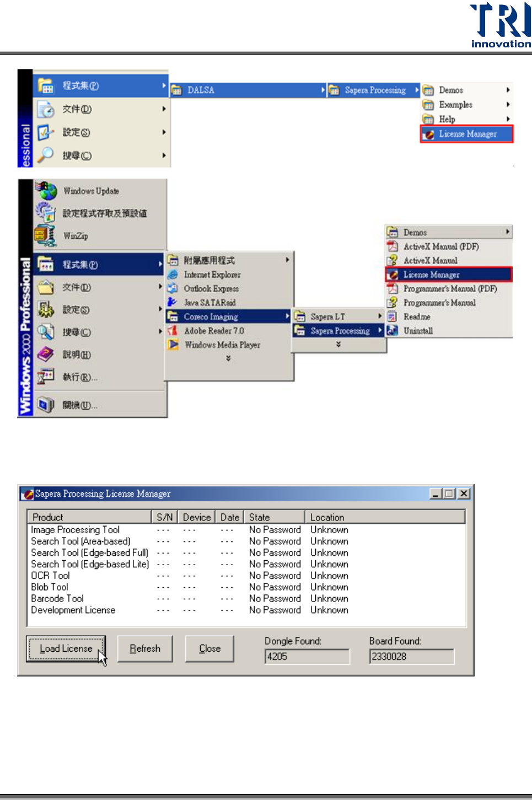Click the Dongle Found field showing 4205
This screenshot has width=532, height=800.
[307, 657]
